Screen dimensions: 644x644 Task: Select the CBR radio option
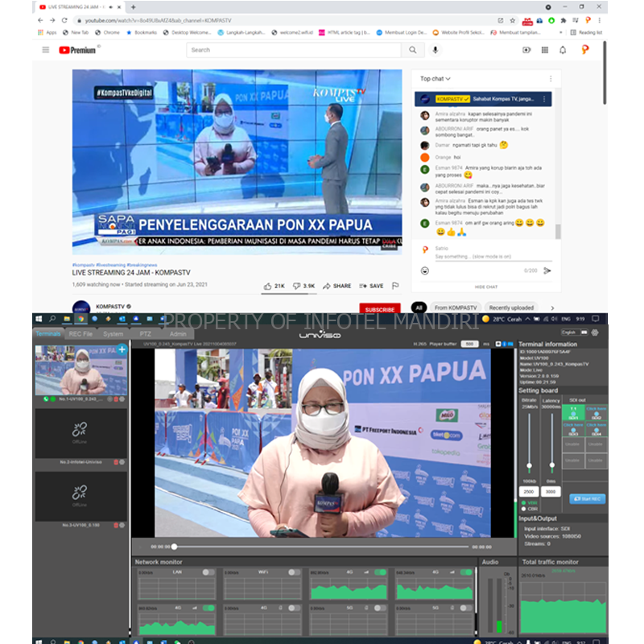tap(524, 509)
